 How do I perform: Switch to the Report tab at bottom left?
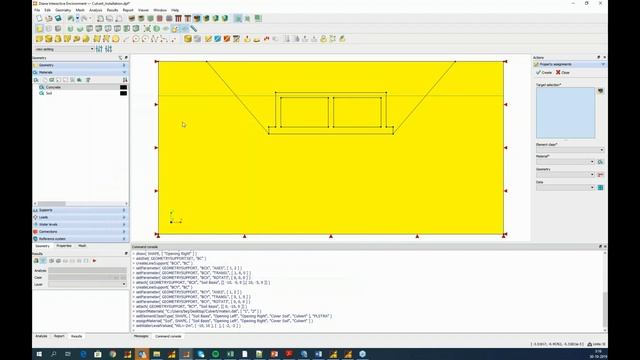[59, 336]
